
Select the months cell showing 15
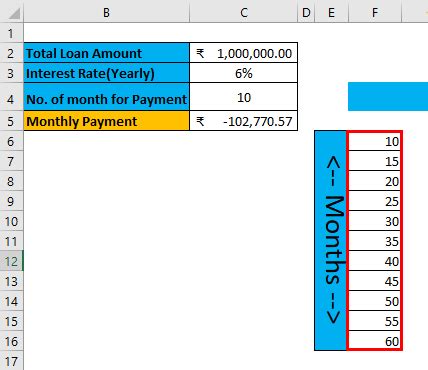coord(375,161)
